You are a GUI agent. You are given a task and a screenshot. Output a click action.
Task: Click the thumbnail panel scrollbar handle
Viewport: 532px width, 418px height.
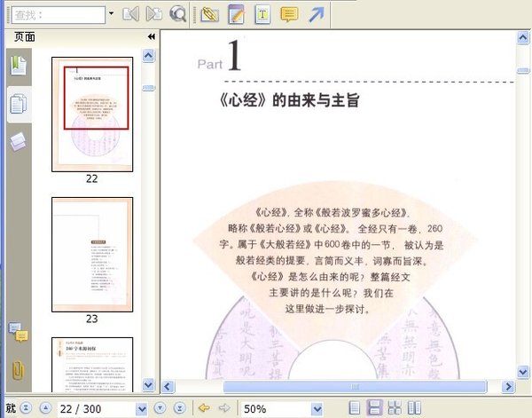[x=149, y=88]
